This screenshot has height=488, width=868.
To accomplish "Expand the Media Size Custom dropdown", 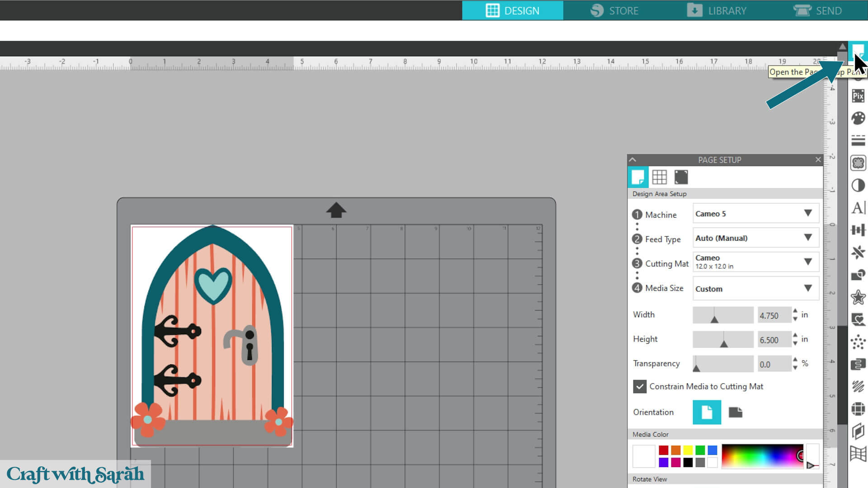I will [755, 289].
